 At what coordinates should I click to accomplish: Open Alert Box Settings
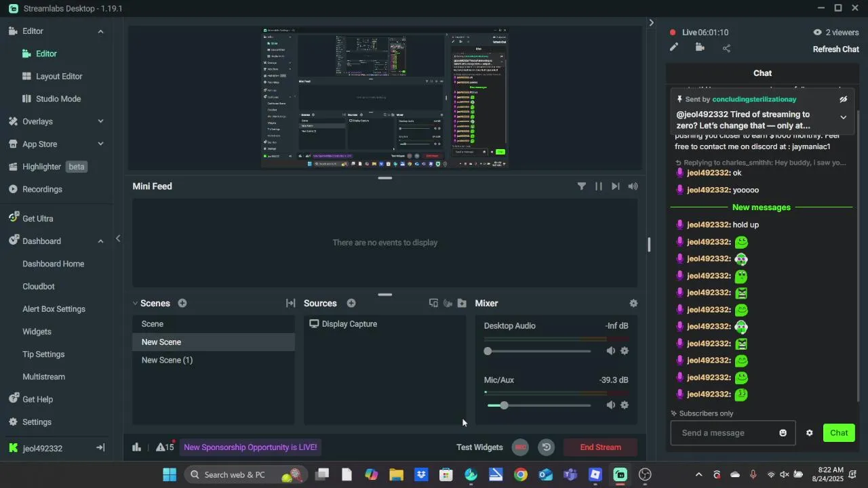pos(54,309)
